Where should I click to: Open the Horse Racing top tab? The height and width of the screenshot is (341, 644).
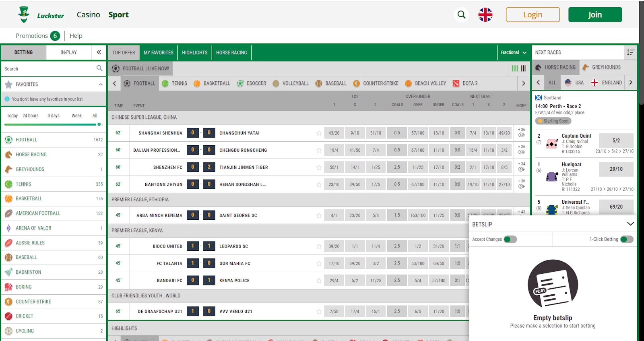pos(231,53)
